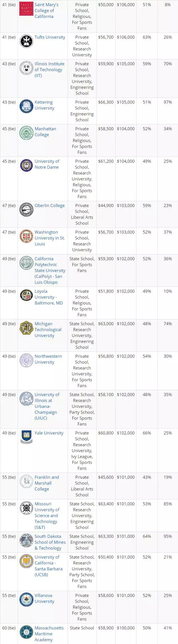Open University of Illinois at Urbana-Champaign link
This screenshot has height=644, width=178.
tap(47, 406)
